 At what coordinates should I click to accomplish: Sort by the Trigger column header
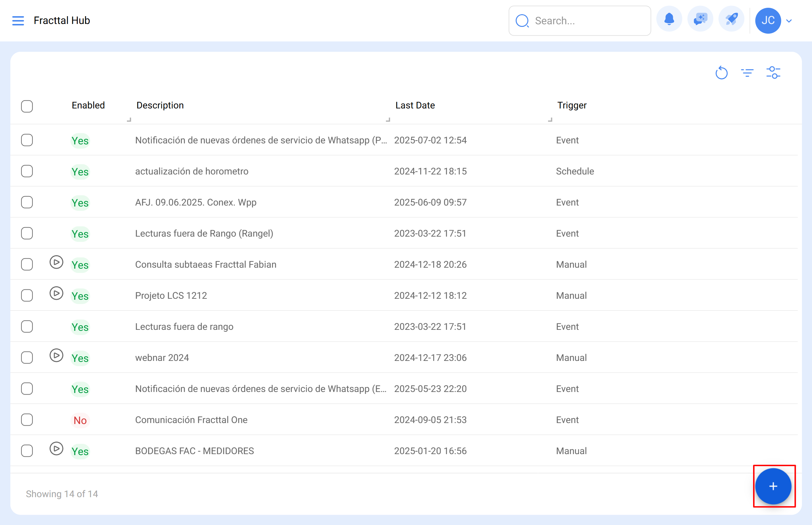[x=571, y=105]
